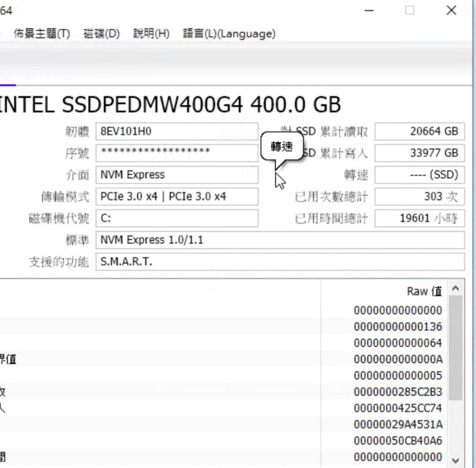This screenshot has width=476, height=468.
Task: Select the NVM Express interface field
Action: tap(177, 175)
